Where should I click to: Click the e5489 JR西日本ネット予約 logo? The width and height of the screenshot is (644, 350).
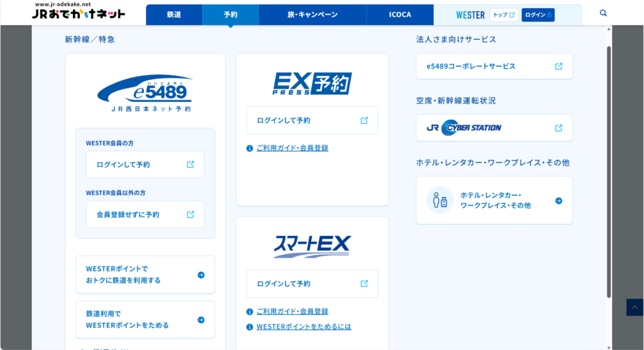(145, 94)
